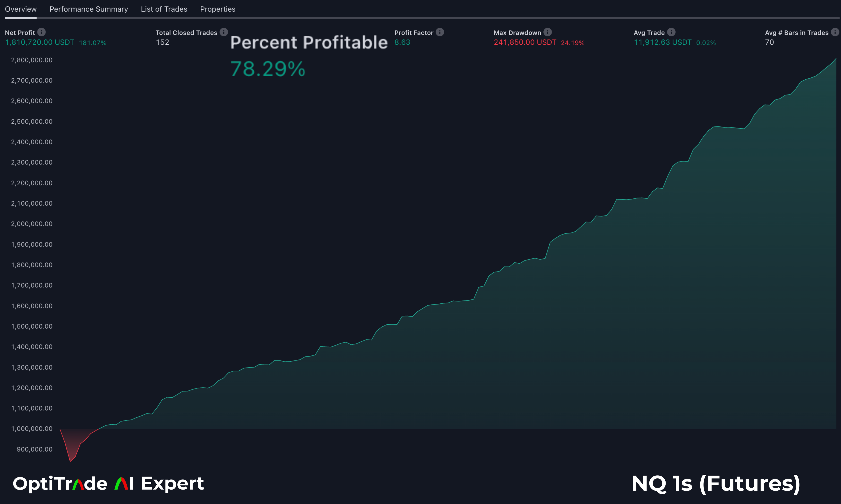Click the 11,912.63 USDT average trade value
Image resolution: width=841 pixels, height=504 pixels.
pos(663,42)
